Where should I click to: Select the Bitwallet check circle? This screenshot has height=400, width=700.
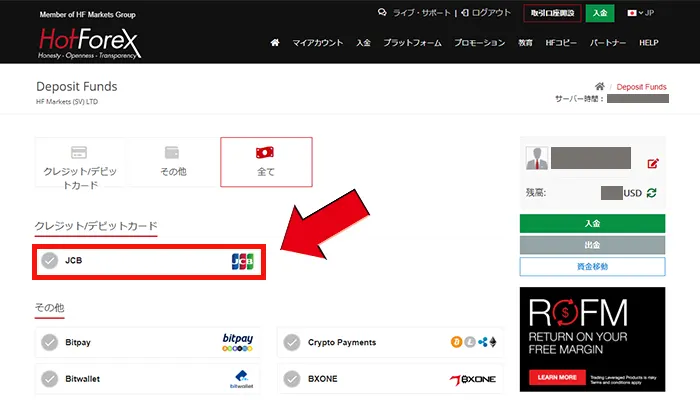click(50, 379)
